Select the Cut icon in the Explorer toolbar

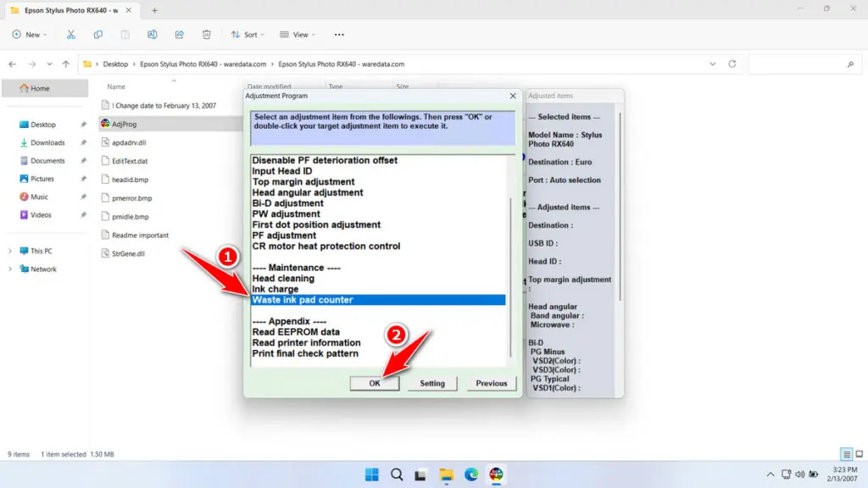pyautogui.click(x=71, y=34)
